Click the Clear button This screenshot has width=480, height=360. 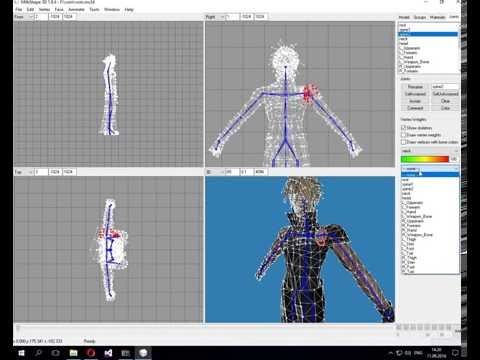[x=445, y=101]
